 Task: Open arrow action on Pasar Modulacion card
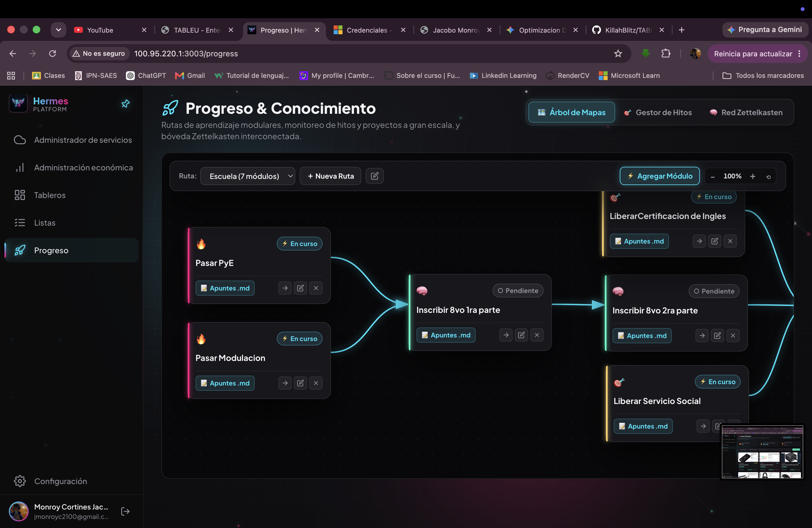coord(285,383)
